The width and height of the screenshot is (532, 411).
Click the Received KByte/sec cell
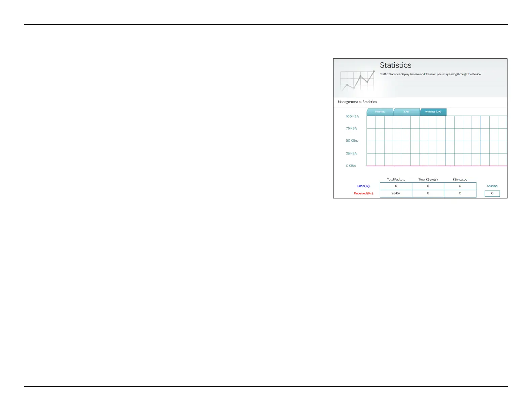coord(460,193)
